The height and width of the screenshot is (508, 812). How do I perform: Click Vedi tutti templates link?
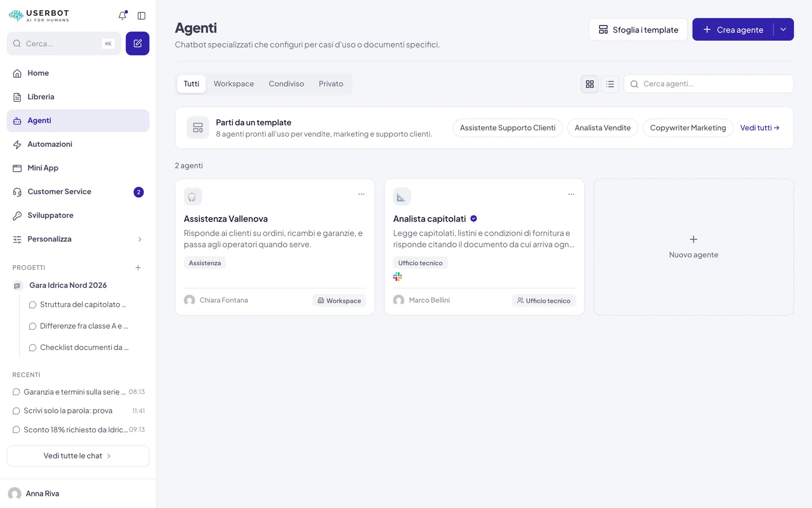pos(760,128)
